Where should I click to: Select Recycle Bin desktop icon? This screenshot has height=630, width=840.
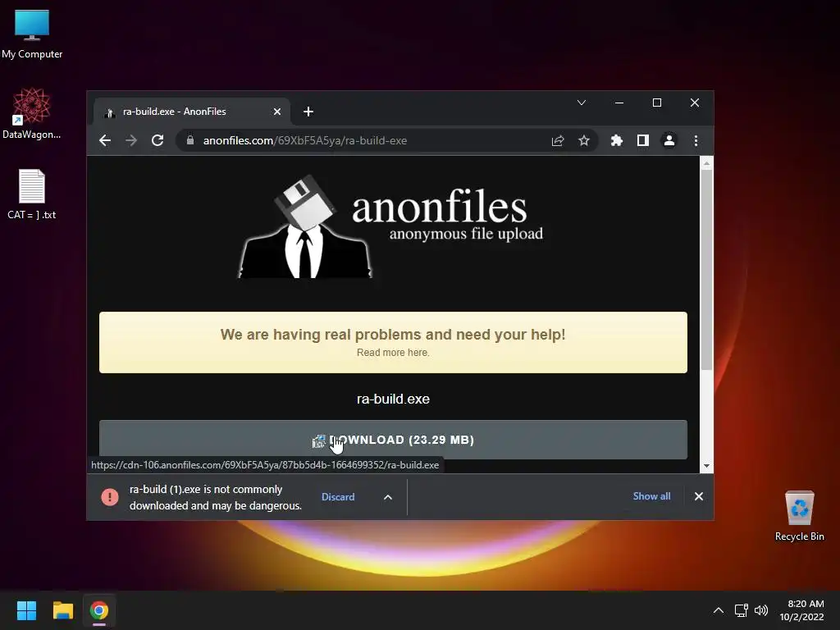click(x=799, y=517)
